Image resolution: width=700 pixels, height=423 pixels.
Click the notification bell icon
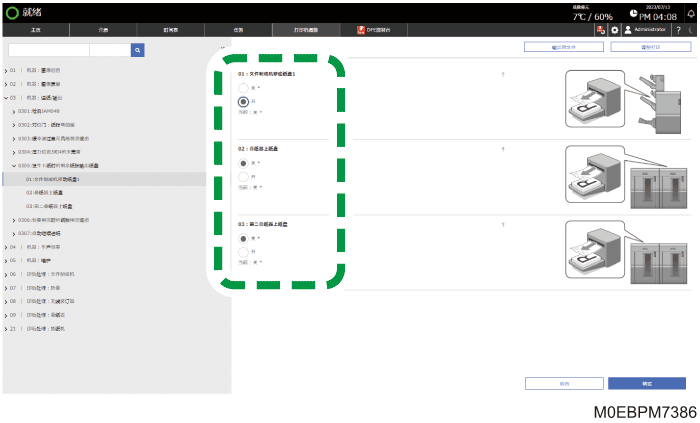[x=691, y=13]
